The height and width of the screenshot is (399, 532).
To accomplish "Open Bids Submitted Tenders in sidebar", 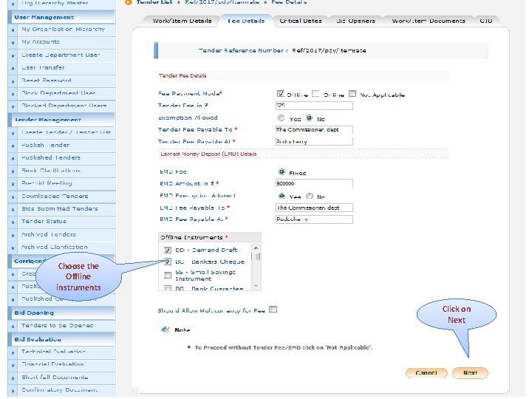I will [x=60, y=208].
